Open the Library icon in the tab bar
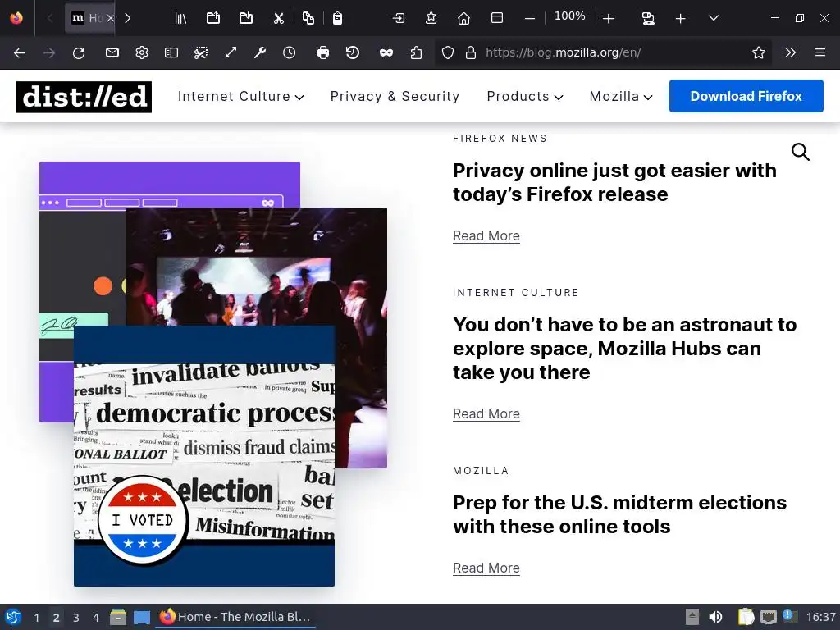The width and height of the screenshot is (840, 630). [180, 18]
